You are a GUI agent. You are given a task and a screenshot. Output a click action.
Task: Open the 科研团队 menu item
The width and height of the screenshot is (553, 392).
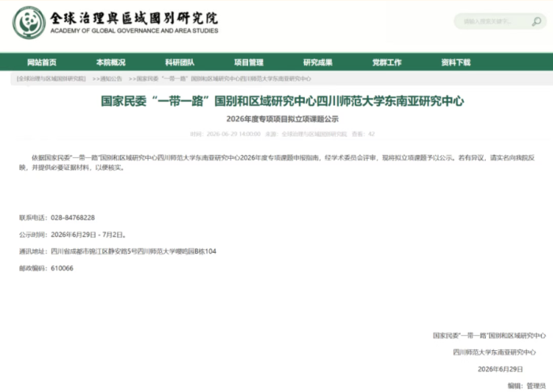click(x=180, y=62)
